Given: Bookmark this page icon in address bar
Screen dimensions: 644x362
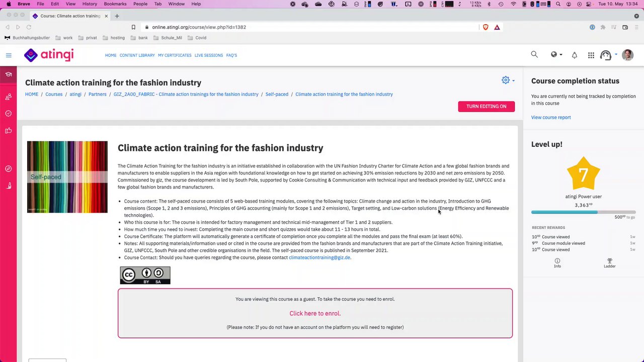Looking at the screenshot, I should click(x=133, y=27).
